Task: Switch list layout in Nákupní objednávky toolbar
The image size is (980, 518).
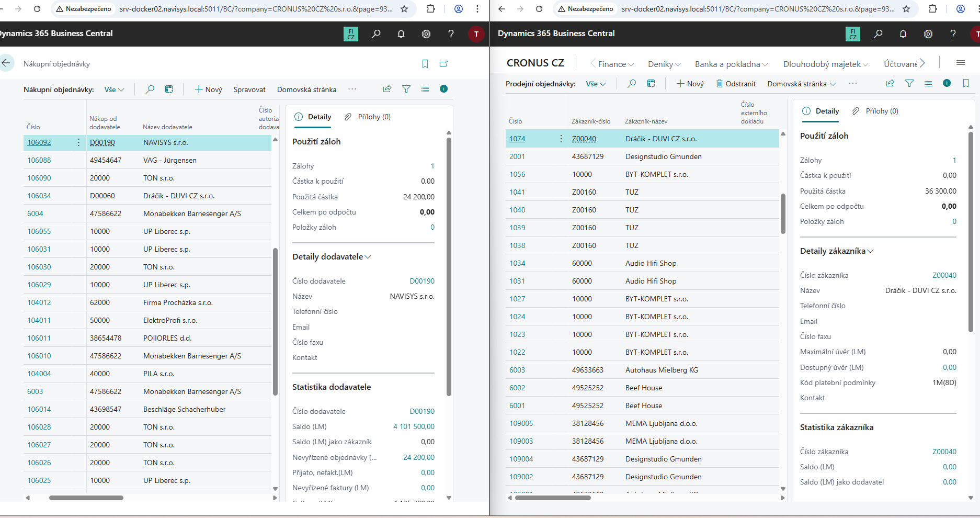Action: pyautogui.click(x=425, y=89)
